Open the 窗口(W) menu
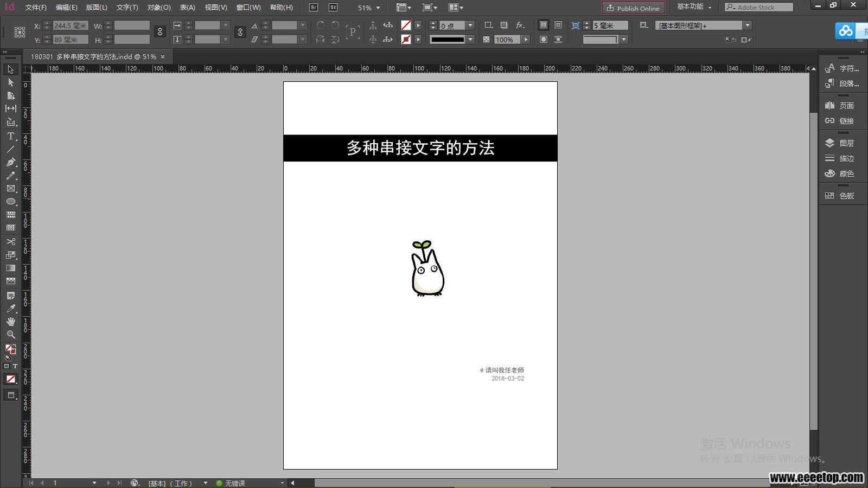Screen dimensions: 868x488 [248, 8]
